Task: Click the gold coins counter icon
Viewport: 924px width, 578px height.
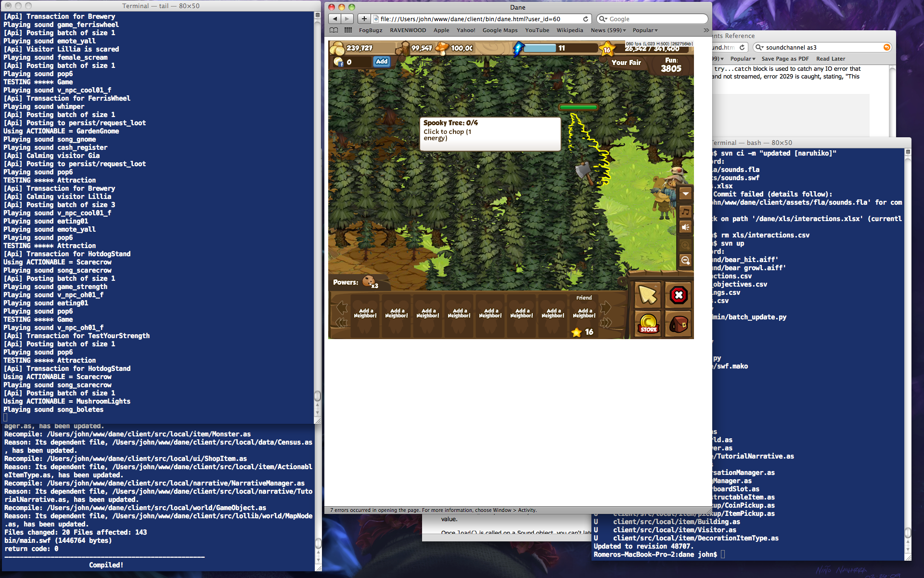Action: [337, 48]
